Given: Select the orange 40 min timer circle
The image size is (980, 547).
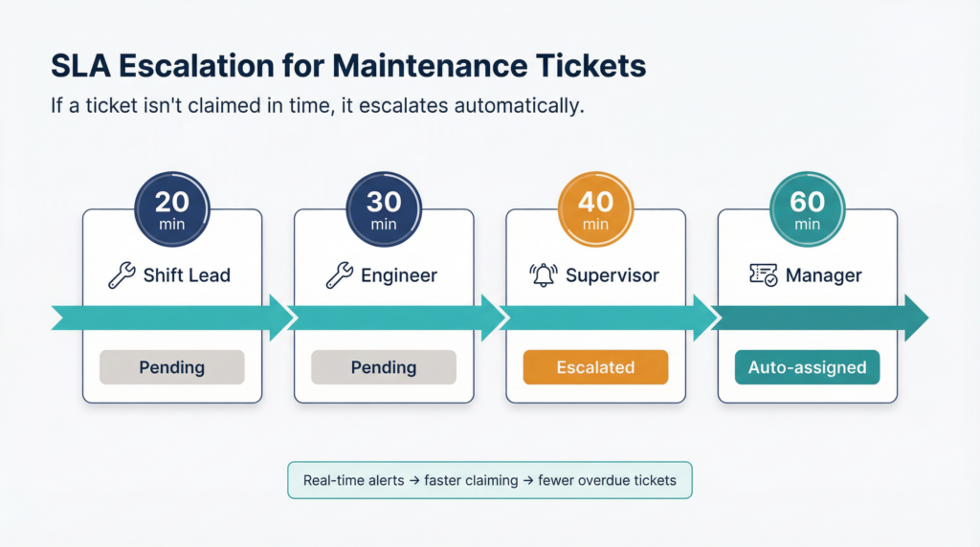Looking at the screenshot, I should (595, 209).
